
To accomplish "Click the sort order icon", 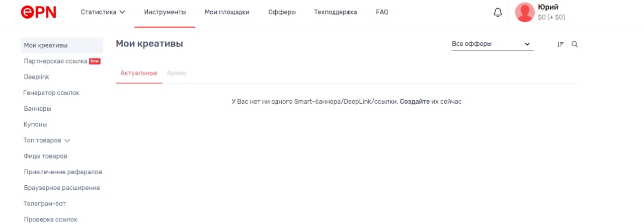I will 560,44.
